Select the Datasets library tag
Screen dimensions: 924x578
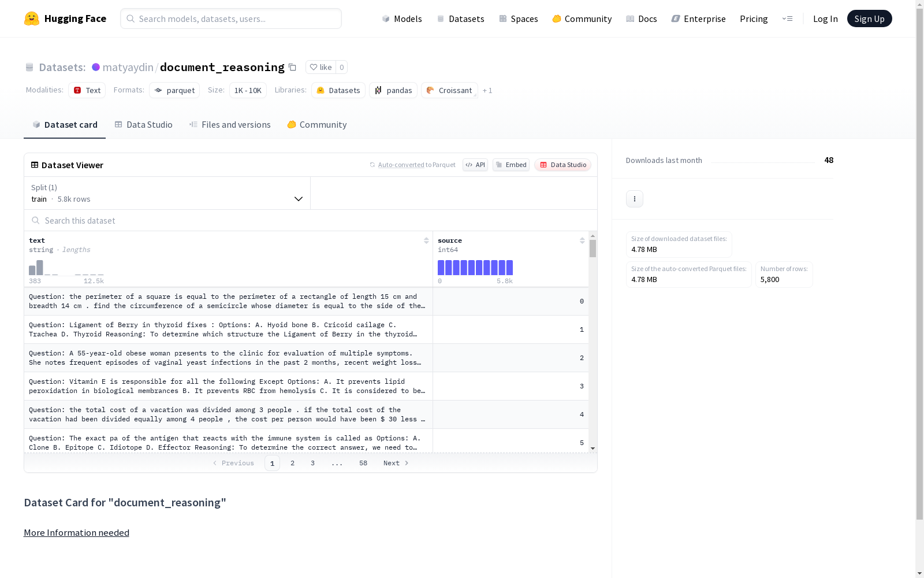pos(338,90)
